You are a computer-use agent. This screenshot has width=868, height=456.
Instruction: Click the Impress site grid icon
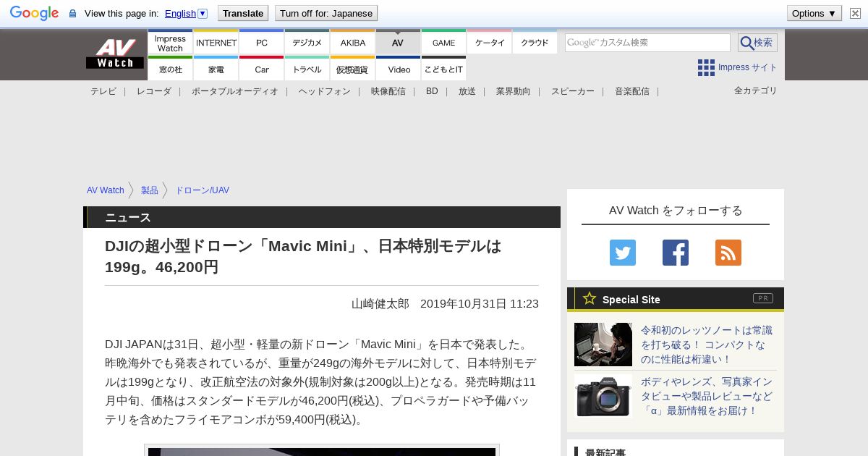706,67
